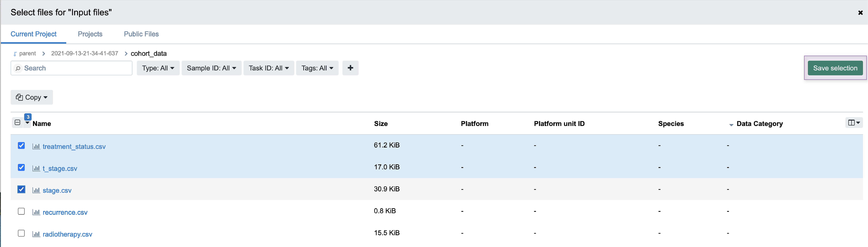Viewport: 868px width, 247px height.
Task: Uncheck the treatment_status.csv checkbox
Action: (x=21, y=146)
